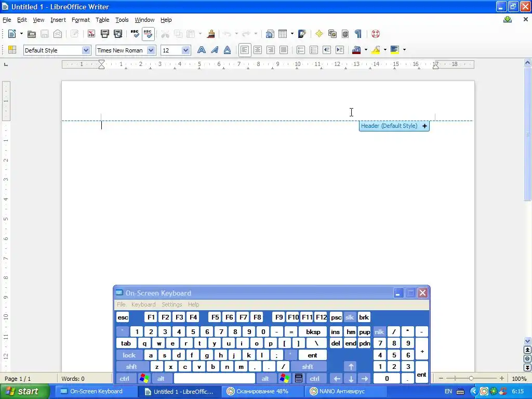The height and width of the screenshot is (399, 532).
Task: Open the Navigator star icon
Action: coord(319,34)
